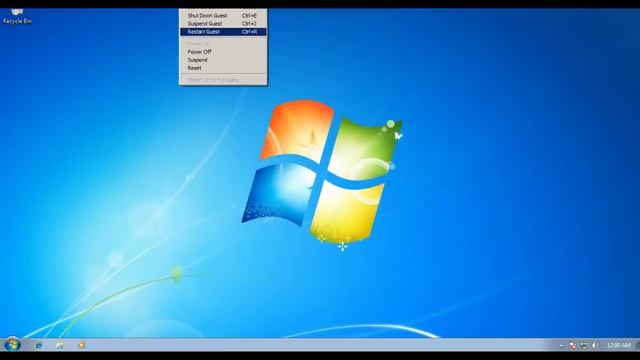This screenshot has width=640, height=360.
Task: Open the 12:00 AM taskbar clock
Action: [x=619, y=346]
